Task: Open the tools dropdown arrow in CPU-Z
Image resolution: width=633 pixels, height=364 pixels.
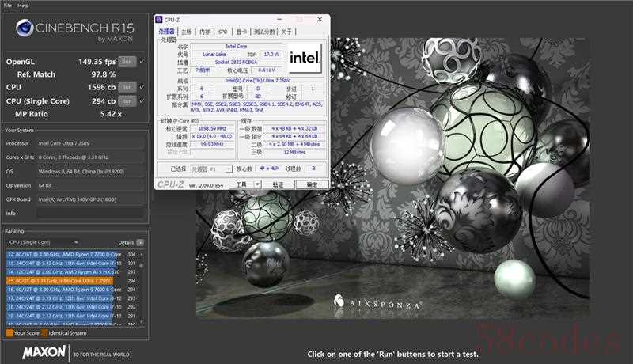Action: tap(256, 184)
